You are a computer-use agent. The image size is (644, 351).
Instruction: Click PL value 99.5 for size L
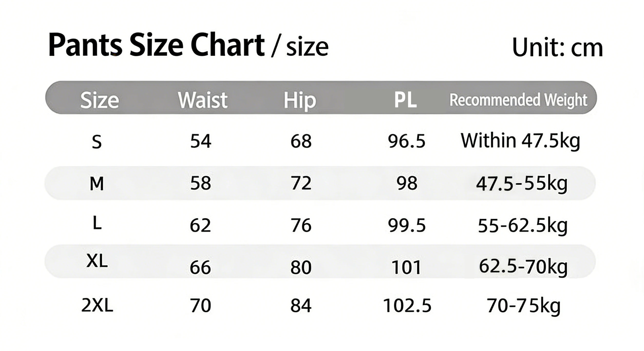click(x=407, y=225)
